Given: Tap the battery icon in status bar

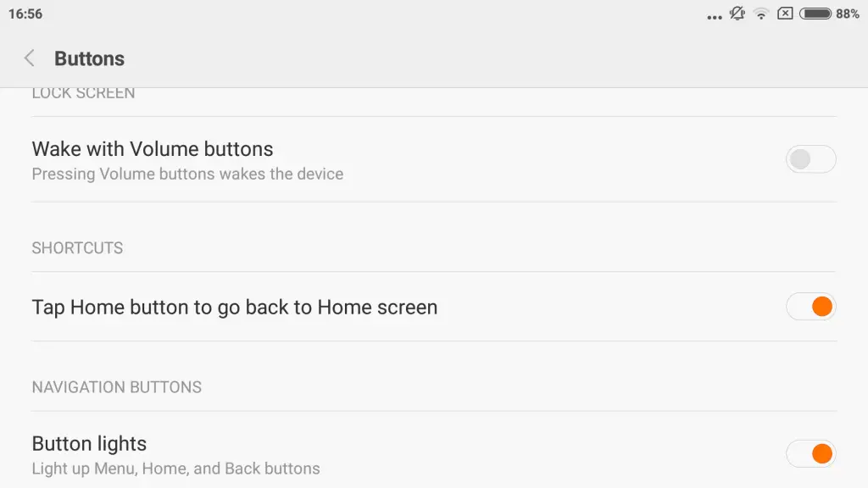Looking at the screenshot, I should 815,14.
